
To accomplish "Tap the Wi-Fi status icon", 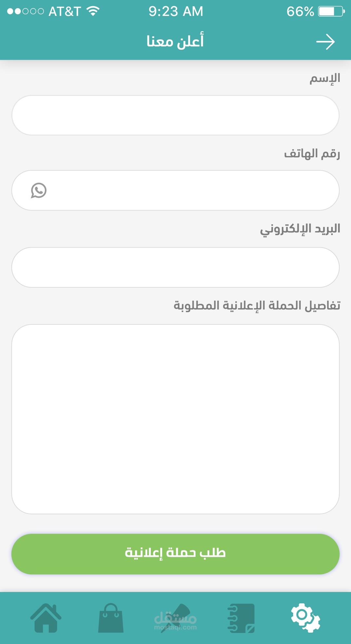I will coord(93,11).
